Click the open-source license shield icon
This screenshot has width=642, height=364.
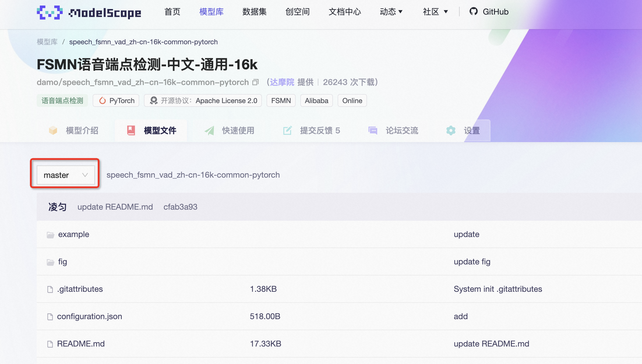[x=154, y=100]
